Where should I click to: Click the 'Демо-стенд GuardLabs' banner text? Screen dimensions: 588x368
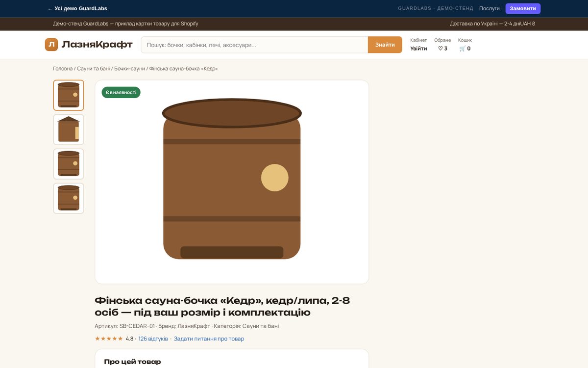click(125, 24)
